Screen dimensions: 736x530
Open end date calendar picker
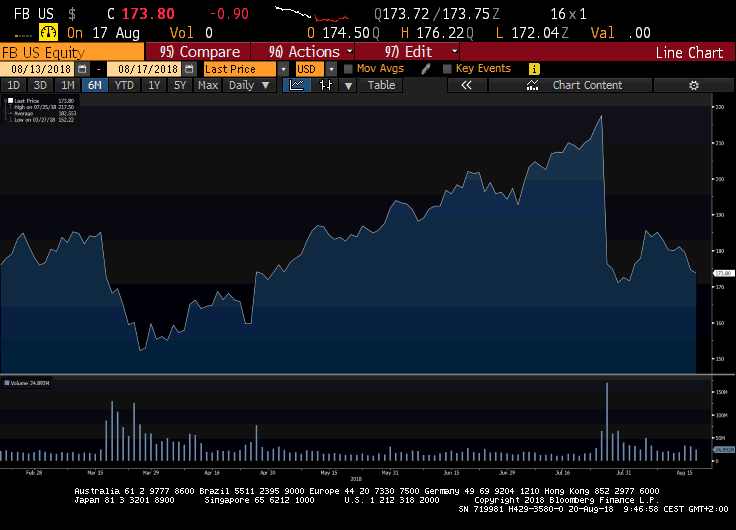point(189,69)
